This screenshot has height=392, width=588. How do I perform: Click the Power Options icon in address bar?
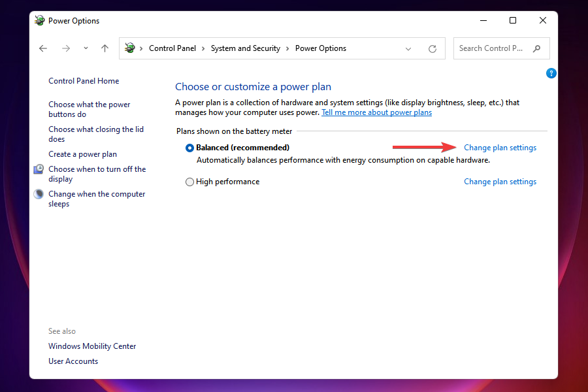click(130, 48)
